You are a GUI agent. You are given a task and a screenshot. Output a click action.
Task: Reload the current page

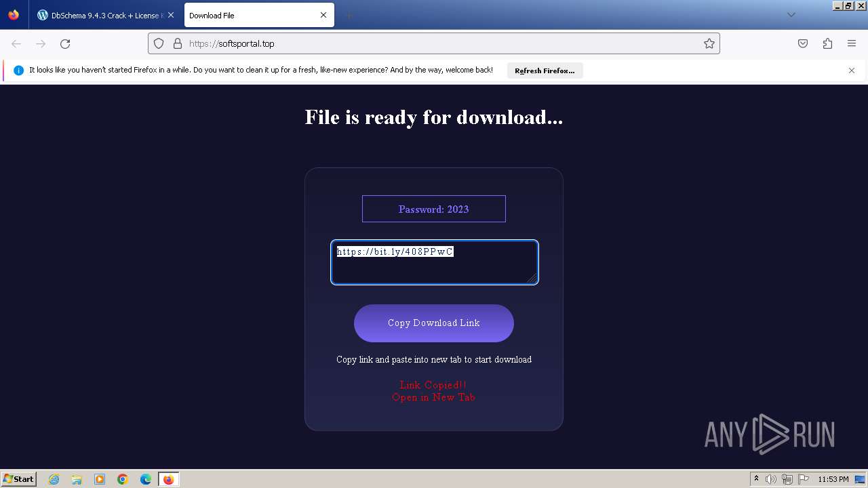[65, 43]
